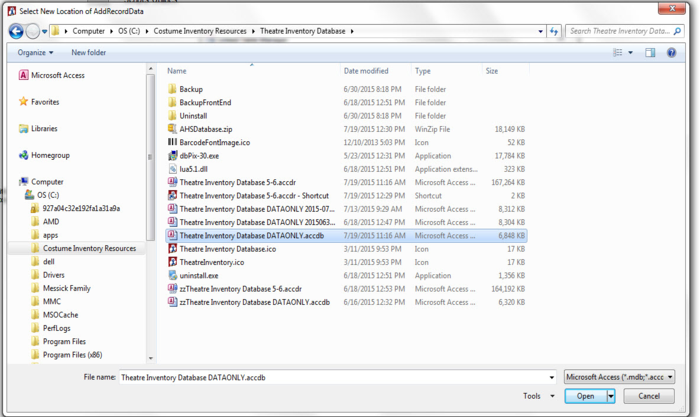This screenshot has width=700, height=417.
Task: Select the dbPix-30.exe application icon
Action: point(172,155)
